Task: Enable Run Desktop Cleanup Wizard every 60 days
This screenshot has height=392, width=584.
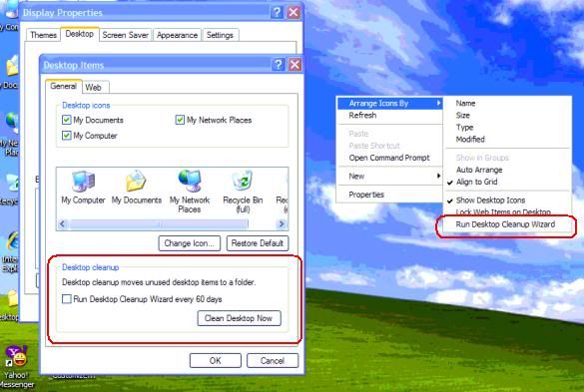Action: [67, 299]
